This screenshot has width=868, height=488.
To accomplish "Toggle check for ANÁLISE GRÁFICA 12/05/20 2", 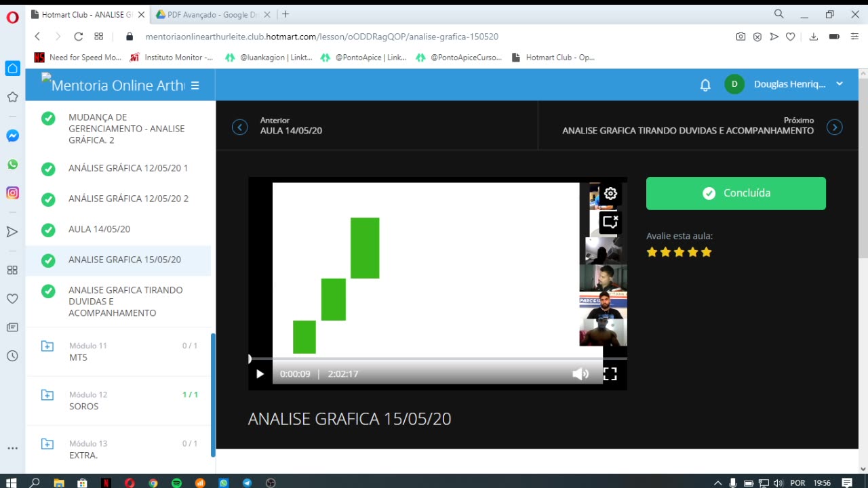I will (x=48, y=199).
